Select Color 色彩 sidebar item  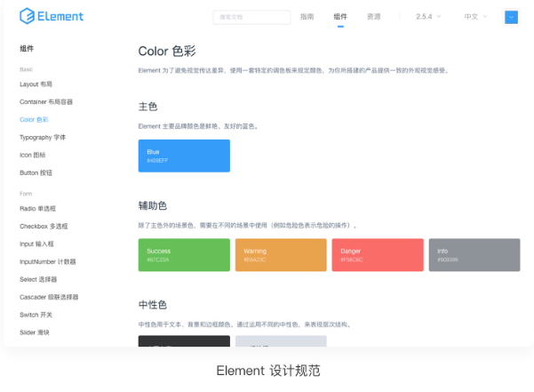[34, 119]
